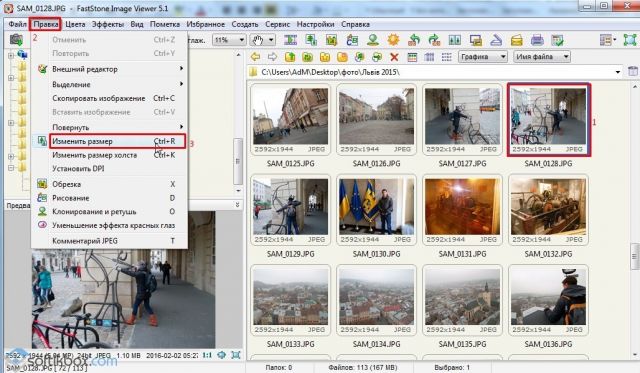Start slideshow with the film strip icon
This screenshot has height=373, width=640.
click(x=290, y=40)
